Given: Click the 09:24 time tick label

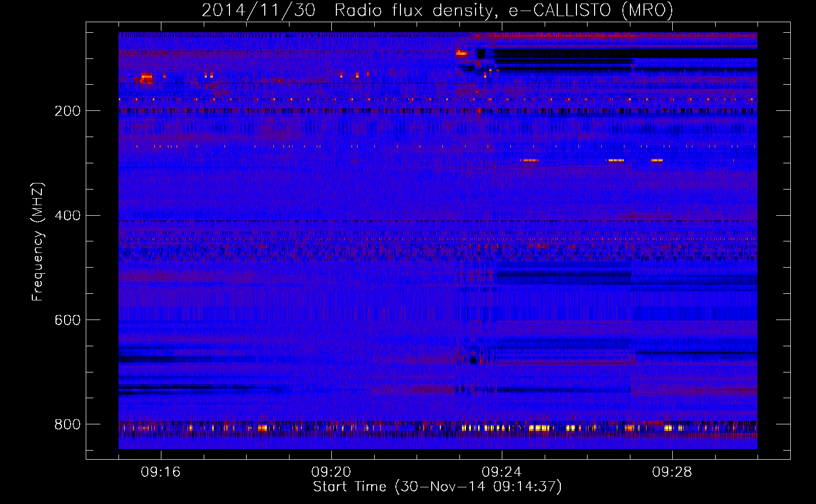Looking at the screenshot, I should click(x=502, y=472).
